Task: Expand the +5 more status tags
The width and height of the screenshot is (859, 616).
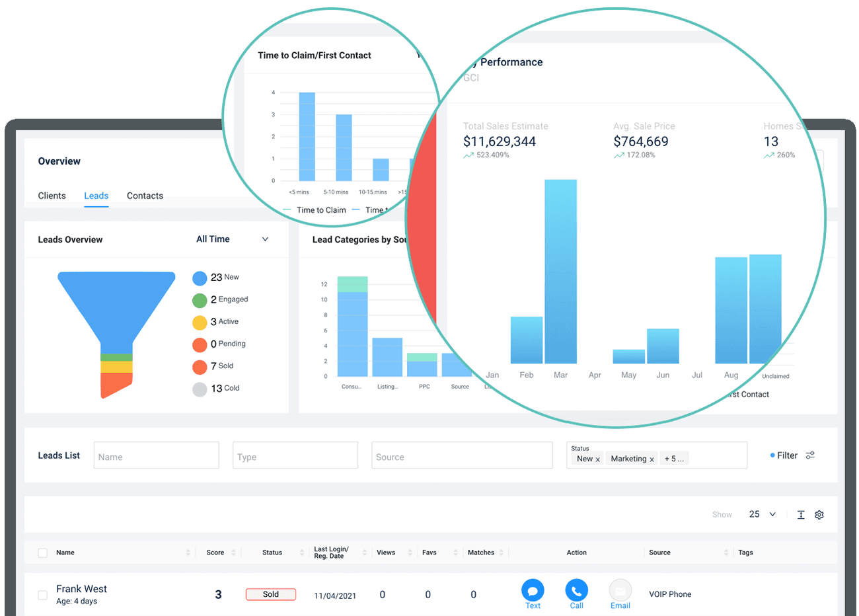Action: click(x=674, y=459)
